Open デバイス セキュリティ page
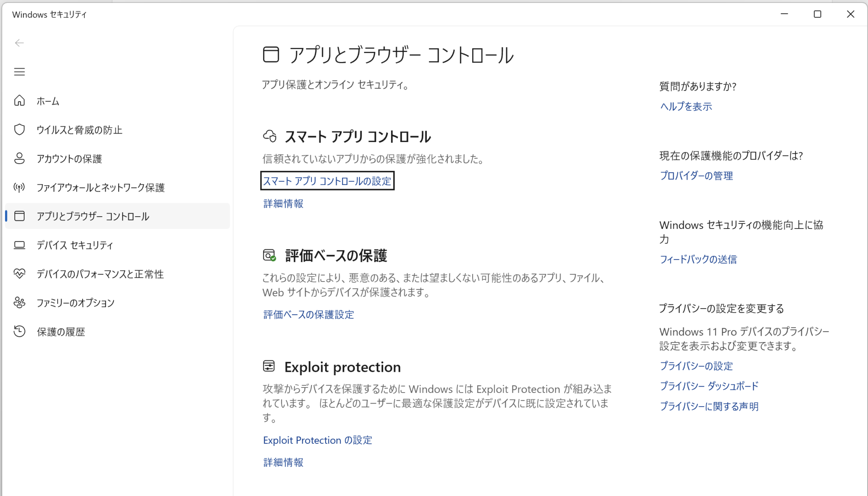Image resolution: width=868 pixels, height=496 pixels. (x=117, y=245)
